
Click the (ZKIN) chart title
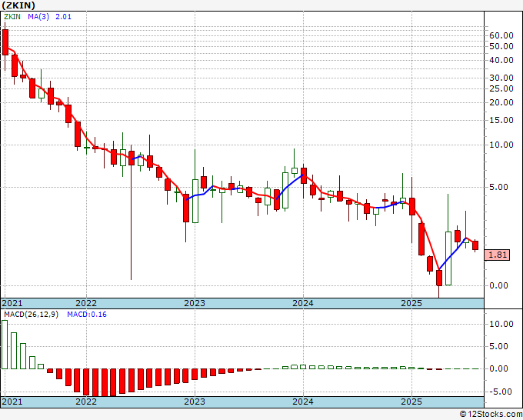18,5
